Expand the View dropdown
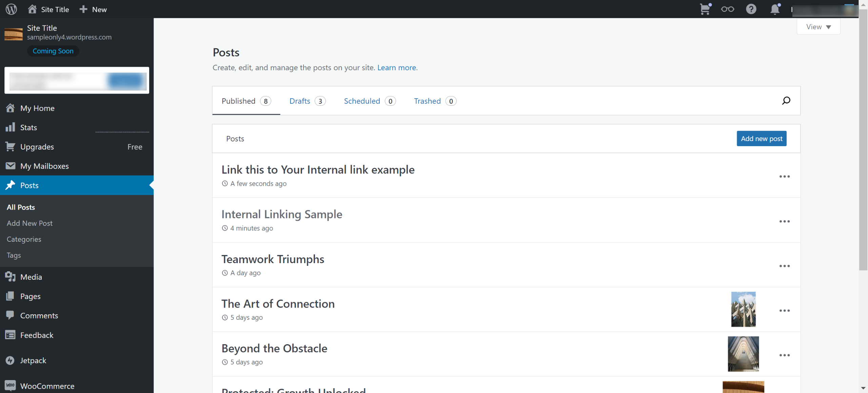Image resolution: width=868 pixels, height=393 pixels. point(818,27)
